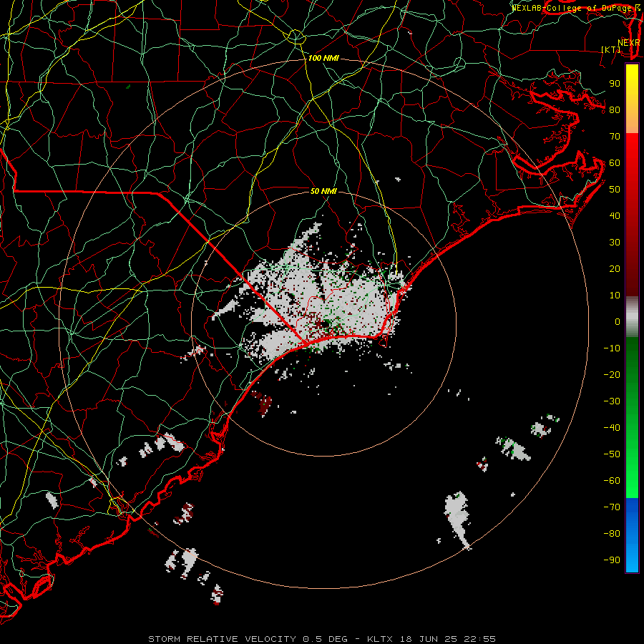Pick the bright red segment of velocity scale
Viewport: 644px width, 644px height.
[632, 215]
